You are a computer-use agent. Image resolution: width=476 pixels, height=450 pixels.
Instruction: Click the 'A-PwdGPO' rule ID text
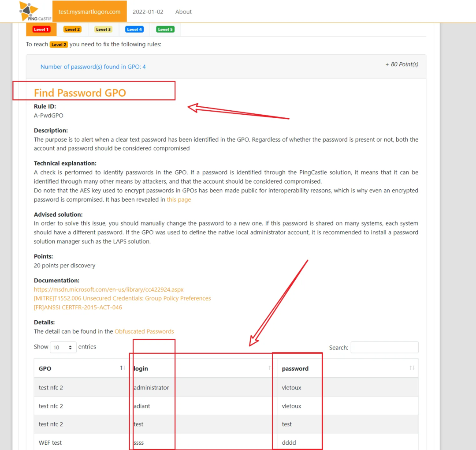point(48,116)
